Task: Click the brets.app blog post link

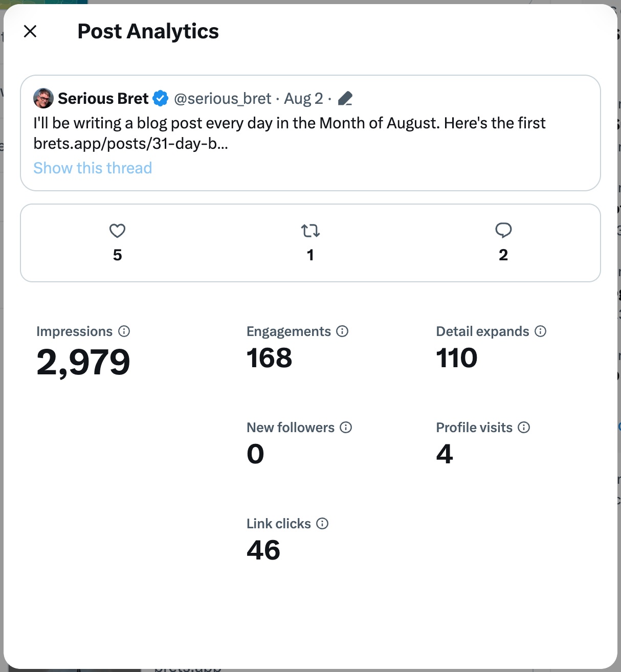Action: [x=130, y=144]
